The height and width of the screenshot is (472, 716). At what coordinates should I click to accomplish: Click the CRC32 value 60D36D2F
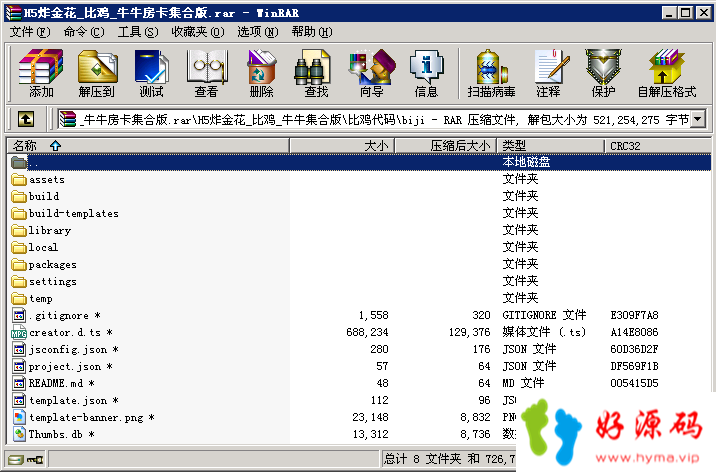tap(634, 350)
